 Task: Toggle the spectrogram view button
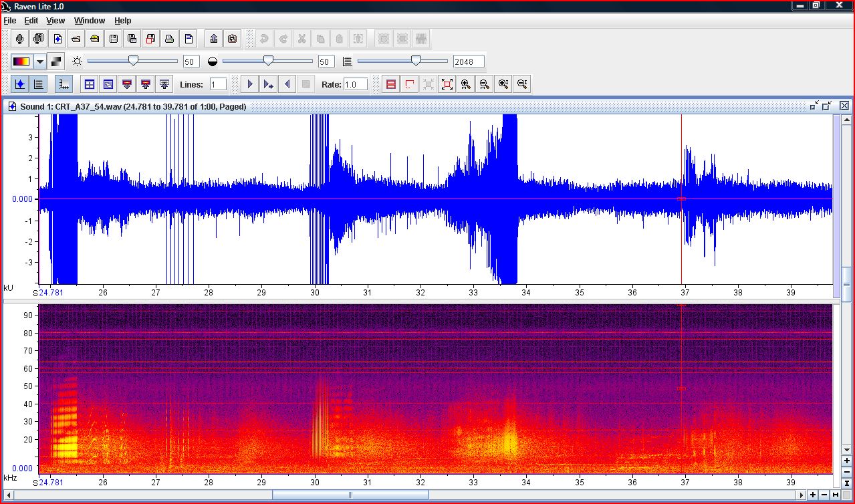tap(39, 84)
